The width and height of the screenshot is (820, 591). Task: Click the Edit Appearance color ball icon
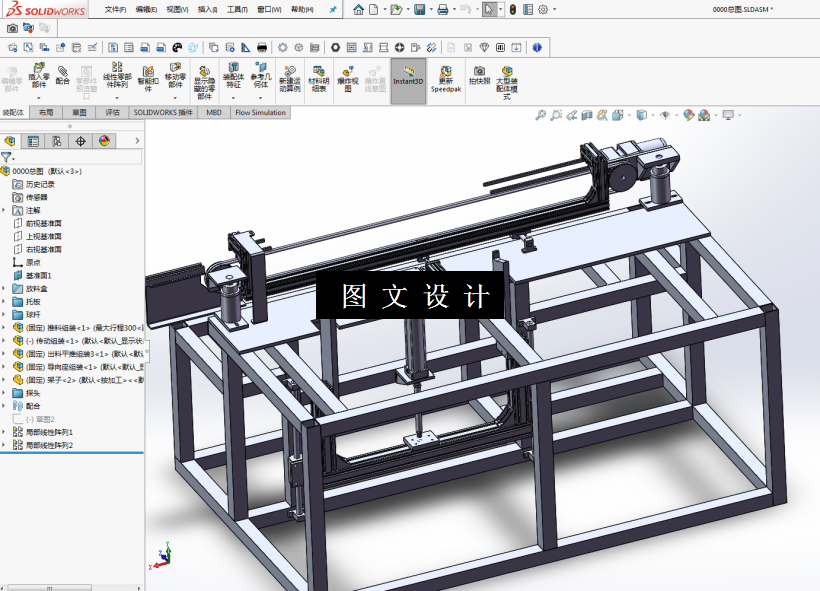(x=689, y=115)
